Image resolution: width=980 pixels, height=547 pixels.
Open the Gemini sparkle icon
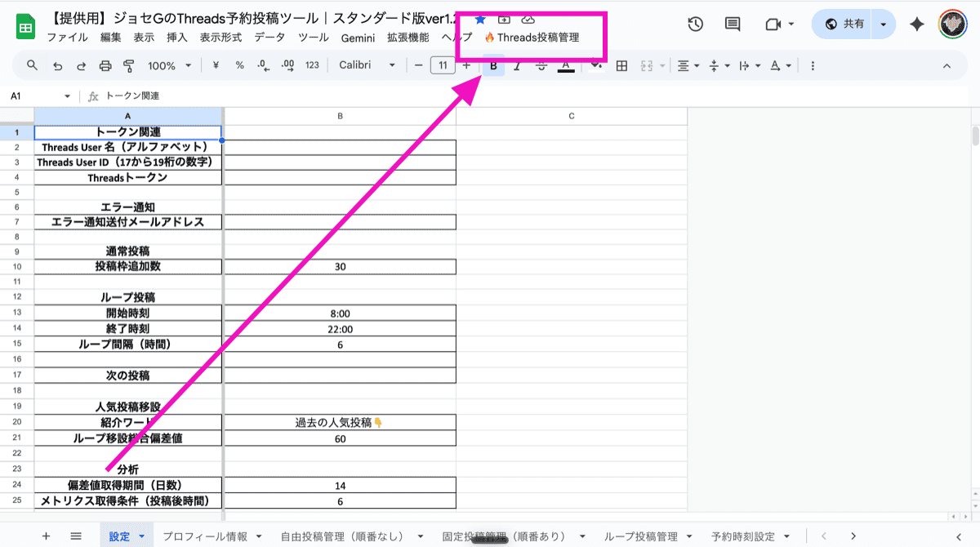tap(917, 24)
